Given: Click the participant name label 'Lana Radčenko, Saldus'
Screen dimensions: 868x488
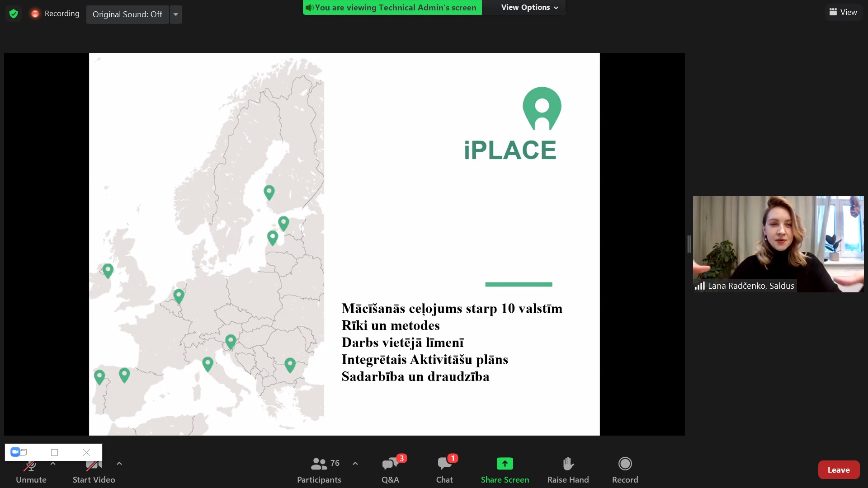Looking at the screenshot, I should click(x=751, y=286).
